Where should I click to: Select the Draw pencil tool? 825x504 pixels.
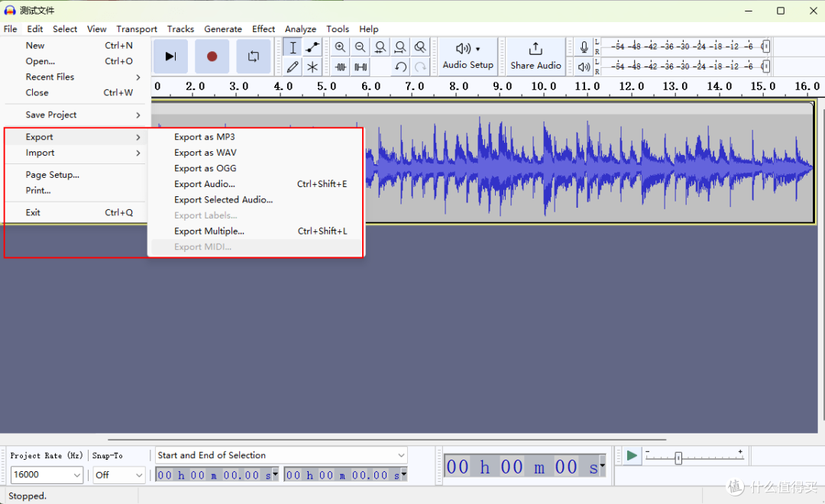tap(293, 66)
